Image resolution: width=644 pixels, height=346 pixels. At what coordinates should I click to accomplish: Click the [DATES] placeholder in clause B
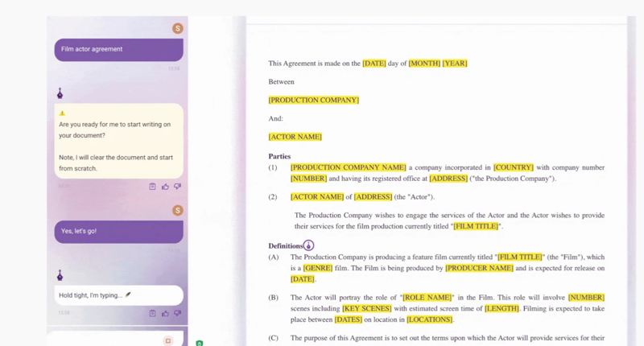coord(349,319)
